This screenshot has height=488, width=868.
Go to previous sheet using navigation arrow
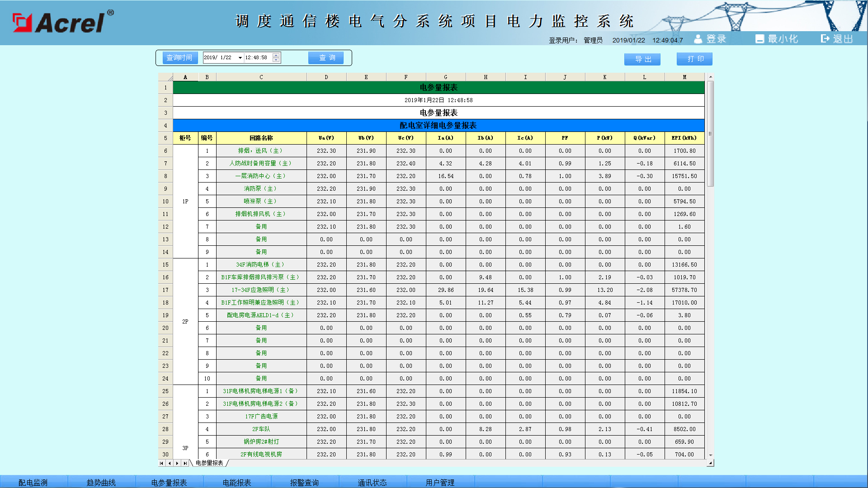(170, 463)
